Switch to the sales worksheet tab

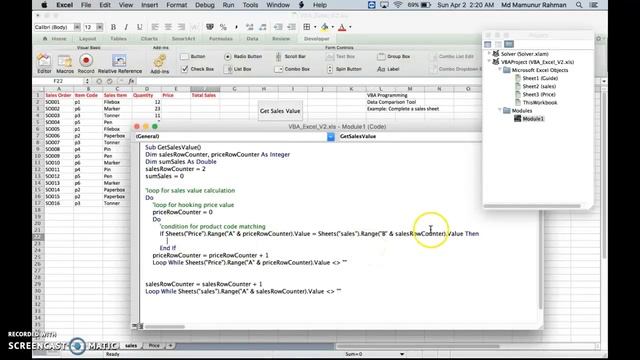[131, 346]
